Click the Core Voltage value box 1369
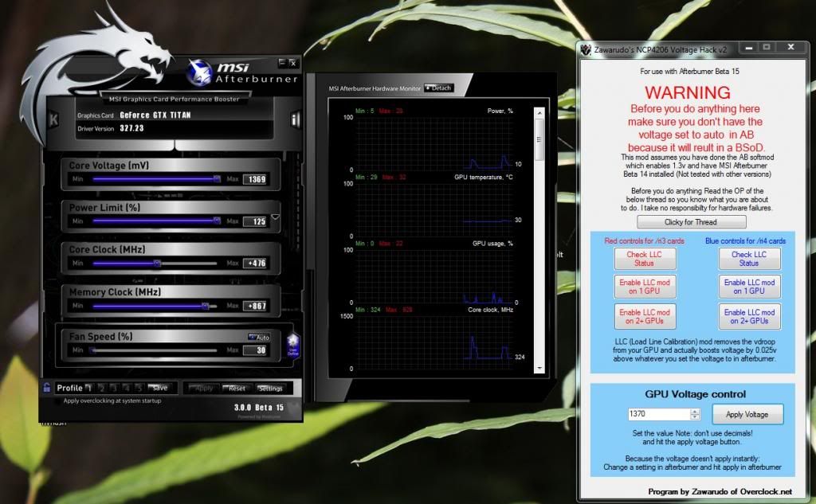Image resolution: width=816 pixels, height=504 pixels. (257, 179)
